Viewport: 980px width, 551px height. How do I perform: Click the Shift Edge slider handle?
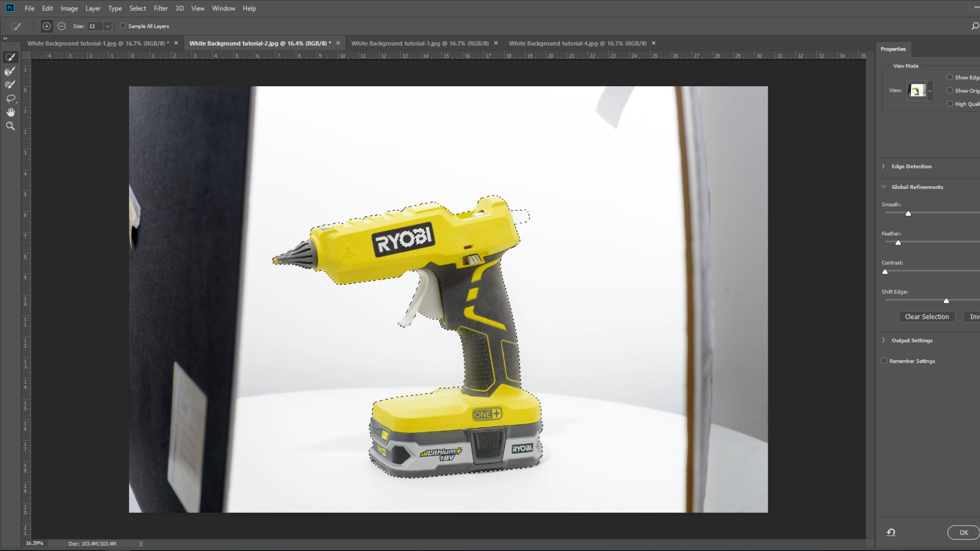(946, 301)
